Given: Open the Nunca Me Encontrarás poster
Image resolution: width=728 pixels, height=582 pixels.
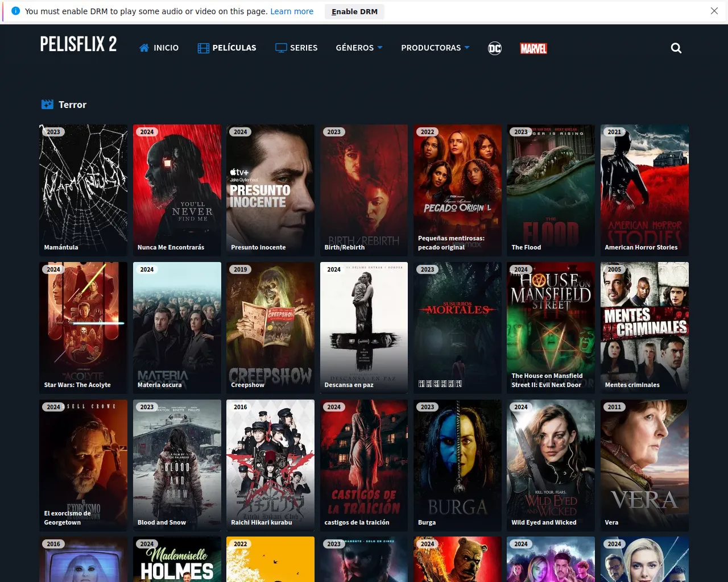Looking at the screenshot, I should point(177,190).
